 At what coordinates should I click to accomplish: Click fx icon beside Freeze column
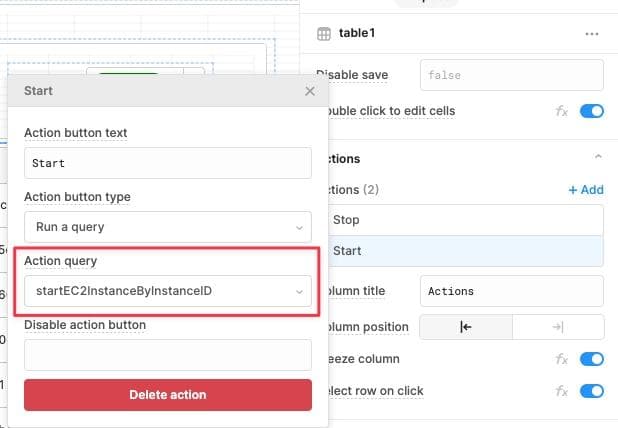coord(562,359)
